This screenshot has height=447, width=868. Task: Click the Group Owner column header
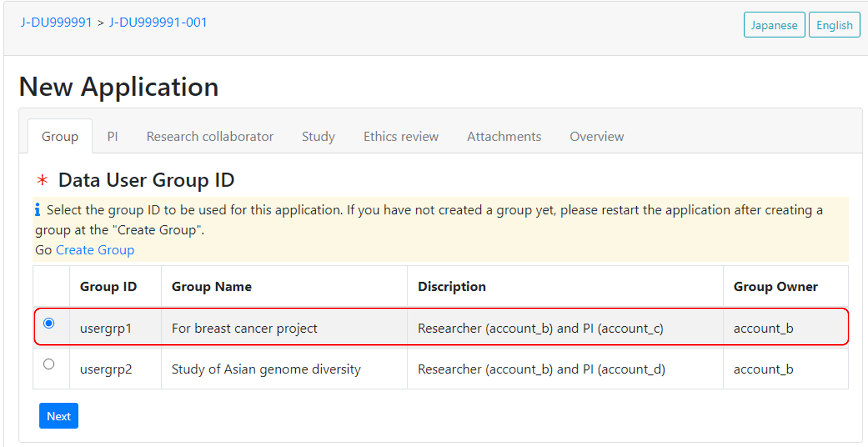click(775, 287)
